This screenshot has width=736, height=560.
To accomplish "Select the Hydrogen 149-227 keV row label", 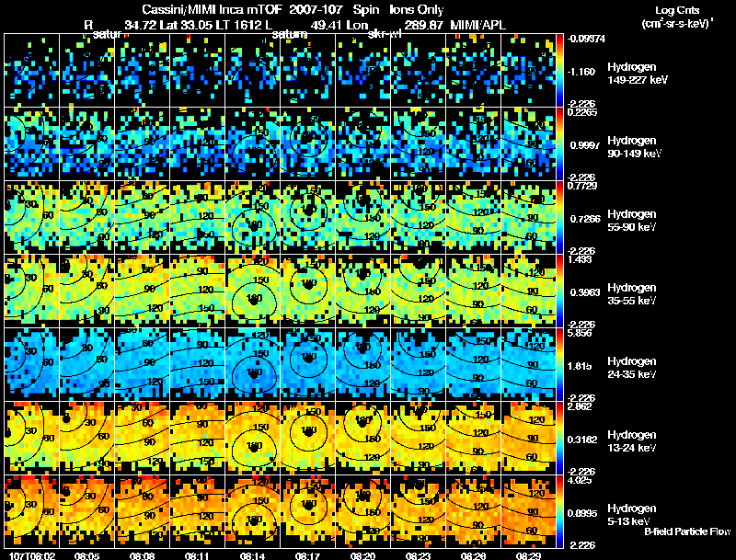I will pos(637,74).
